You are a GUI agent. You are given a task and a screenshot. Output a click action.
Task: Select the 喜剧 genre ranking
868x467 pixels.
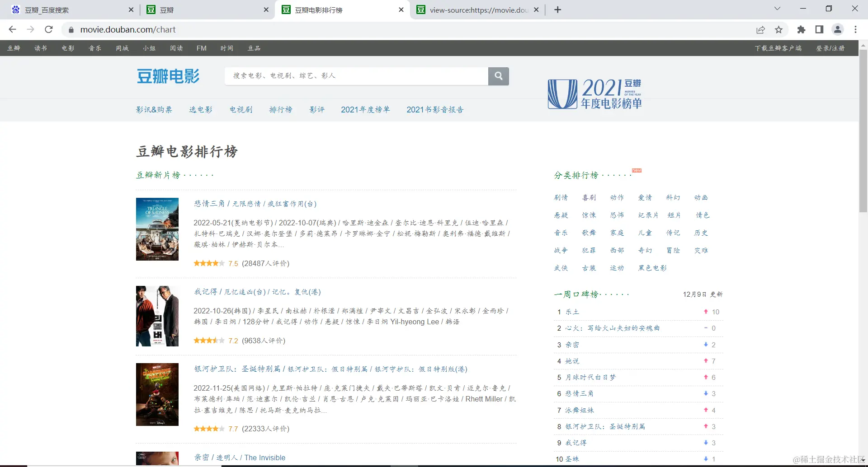[589, 197]
